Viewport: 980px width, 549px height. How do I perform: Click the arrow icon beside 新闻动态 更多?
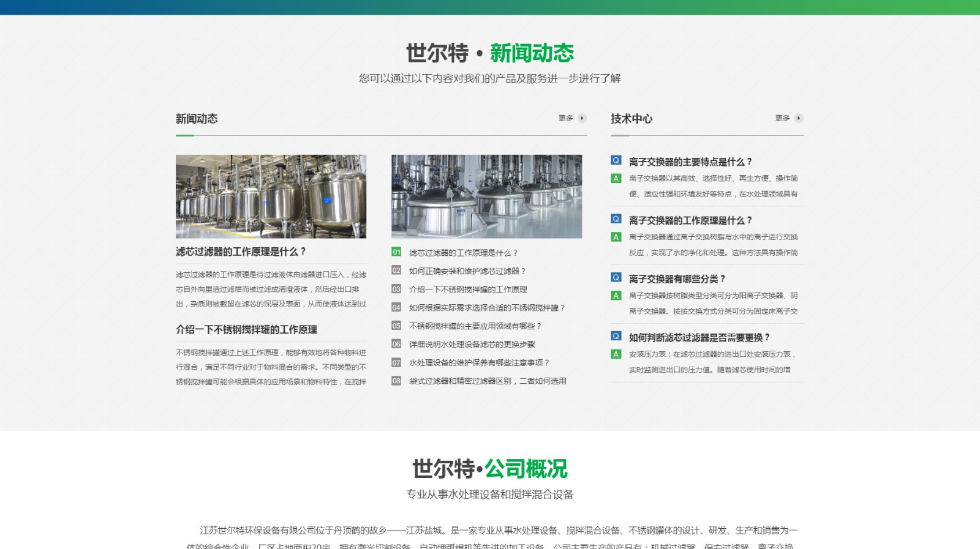pos(582,118)
